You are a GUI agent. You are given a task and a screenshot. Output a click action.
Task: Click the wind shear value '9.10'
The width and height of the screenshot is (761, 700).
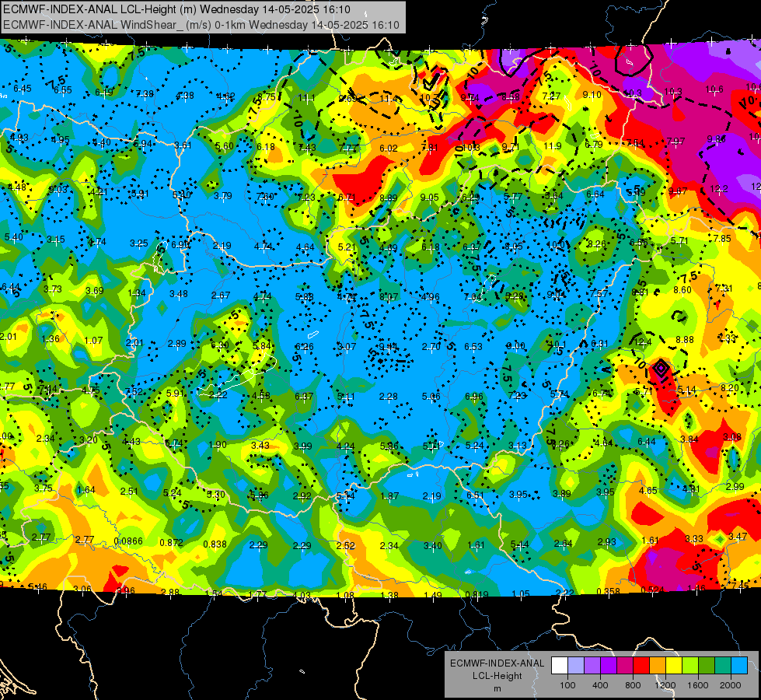pos(592,95)
